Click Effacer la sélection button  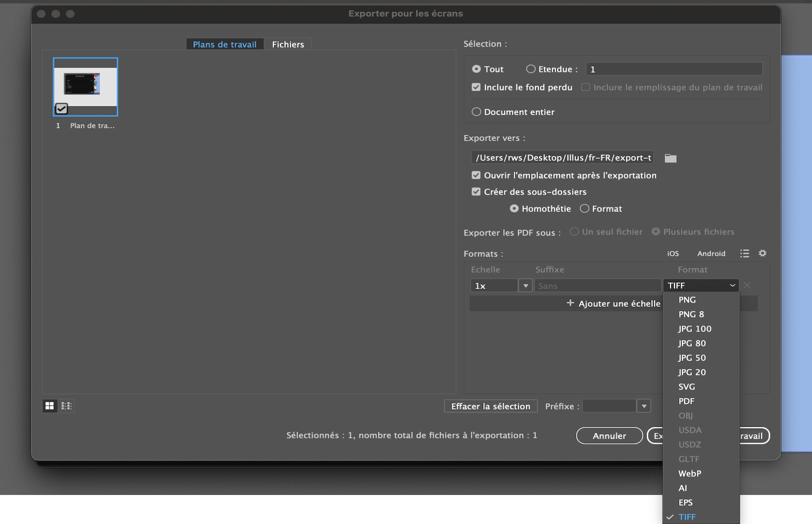[x=491, y=406]
